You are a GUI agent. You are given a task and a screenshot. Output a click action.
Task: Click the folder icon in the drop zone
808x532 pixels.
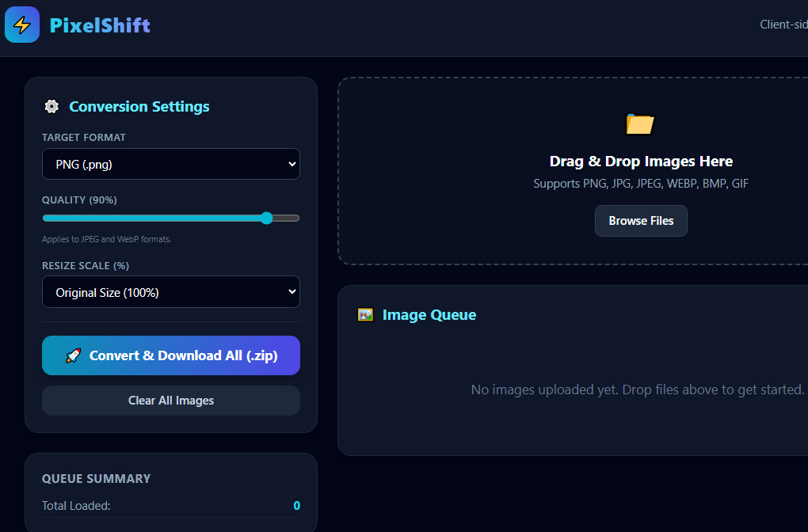640,123
